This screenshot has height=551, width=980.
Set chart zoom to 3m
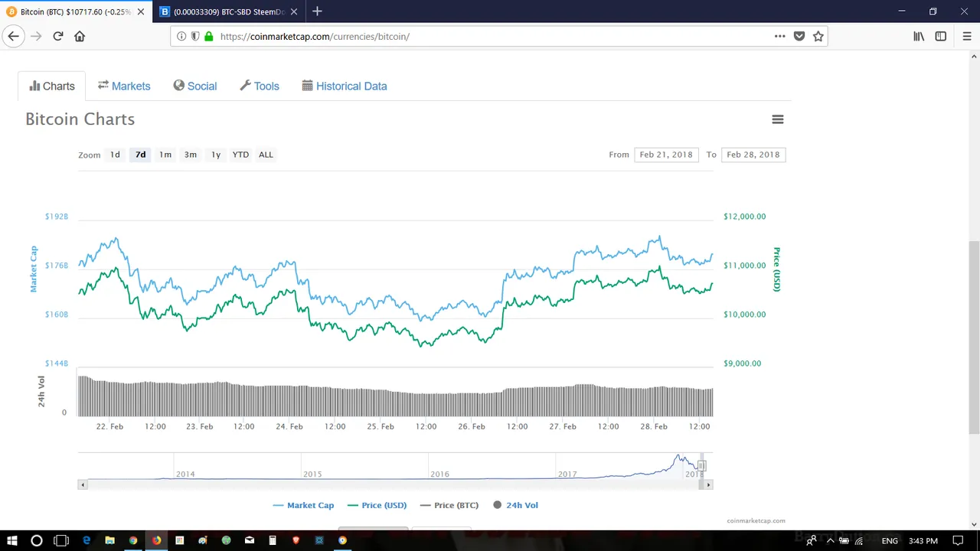pyautogui.click(x=191, y=155)
